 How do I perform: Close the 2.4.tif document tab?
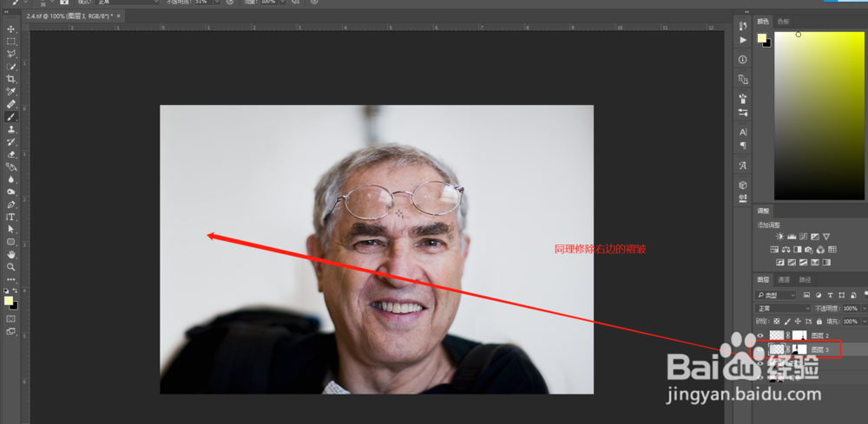point(118,16)
